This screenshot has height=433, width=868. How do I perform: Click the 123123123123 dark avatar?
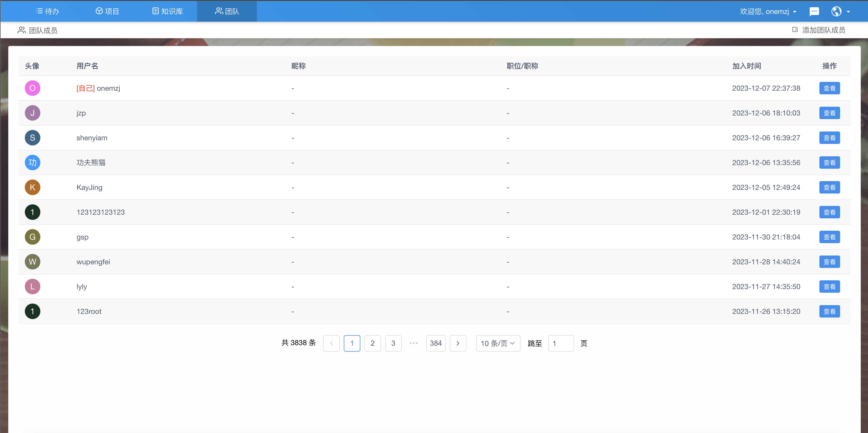pyautogui.click(x=32, y=212)
